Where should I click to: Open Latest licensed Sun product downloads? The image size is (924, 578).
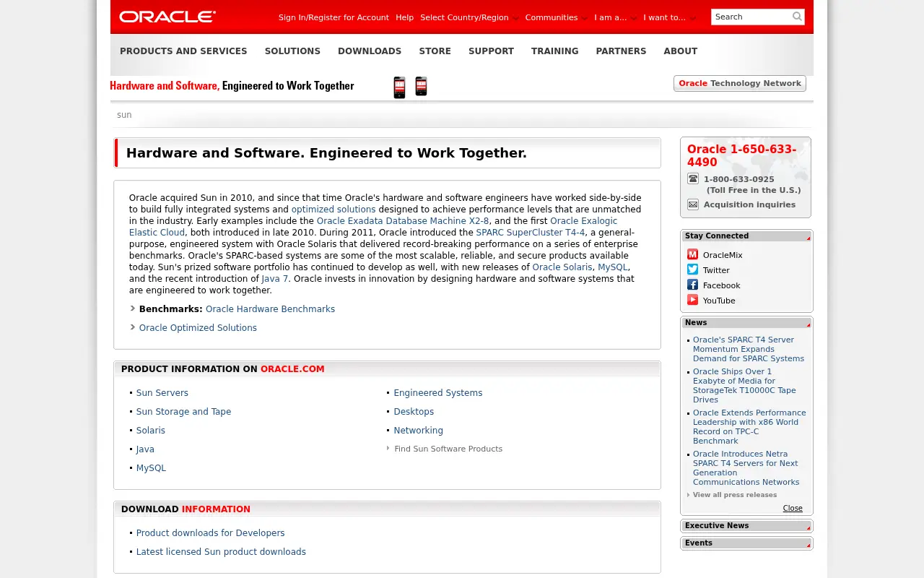(221, 552)
